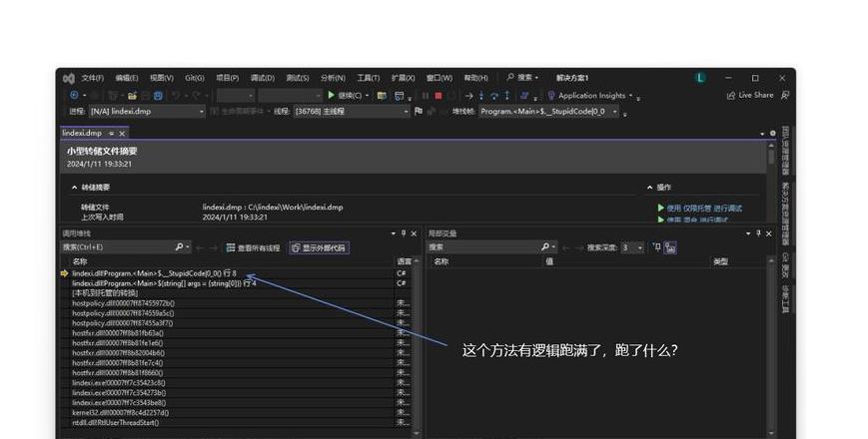The height and width of the screenshot is (439, 868).
Task: Click the Locals search magnifier icon
Action: (x=544, y=247)
